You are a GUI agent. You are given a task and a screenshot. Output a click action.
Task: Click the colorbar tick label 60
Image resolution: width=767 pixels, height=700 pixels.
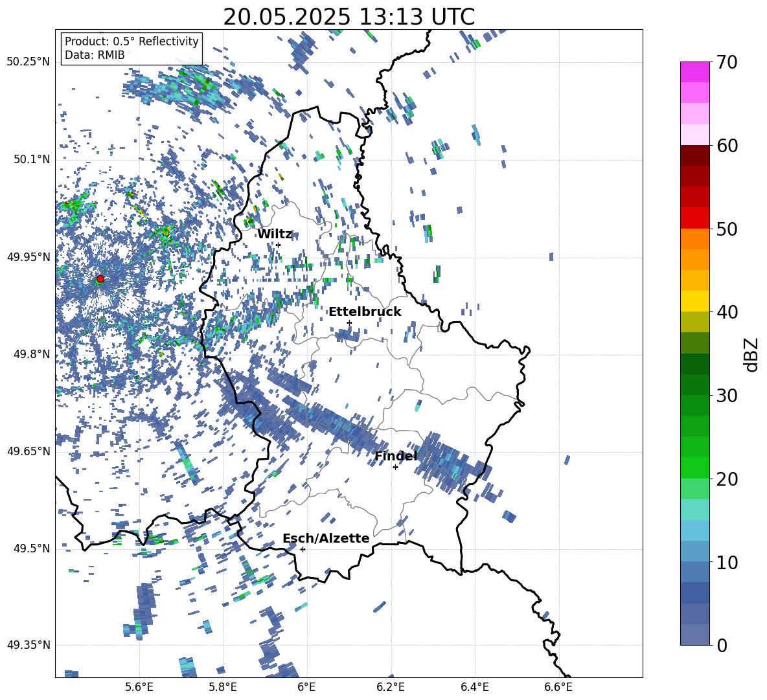727,146
